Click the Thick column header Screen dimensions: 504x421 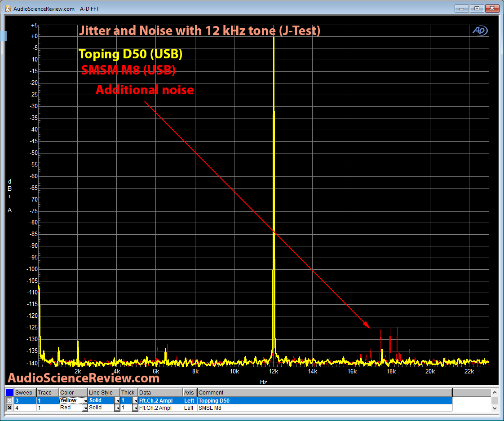click(x=129, y=392)
